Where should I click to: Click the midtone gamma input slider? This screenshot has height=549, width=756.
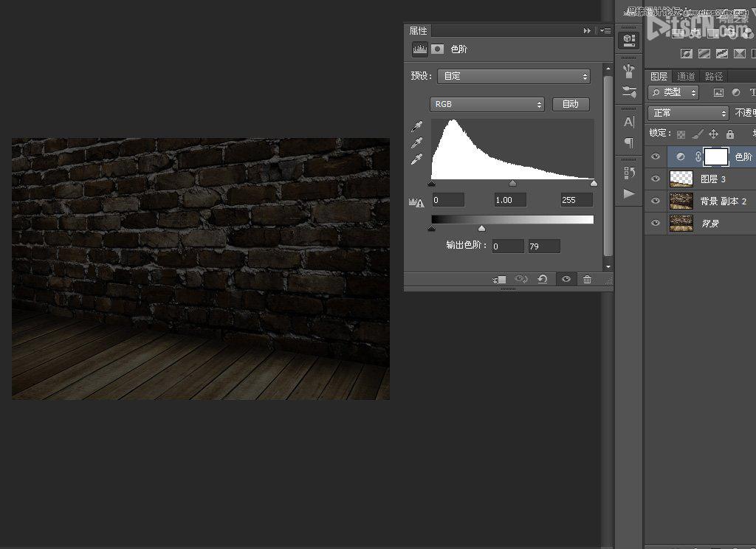click(x=512, y=184)
